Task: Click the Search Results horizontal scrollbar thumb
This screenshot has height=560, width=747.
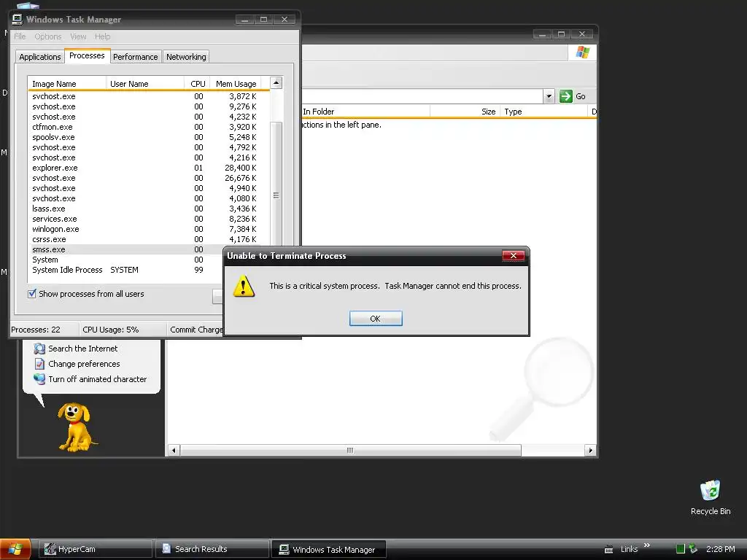Action: click(350, 451)
